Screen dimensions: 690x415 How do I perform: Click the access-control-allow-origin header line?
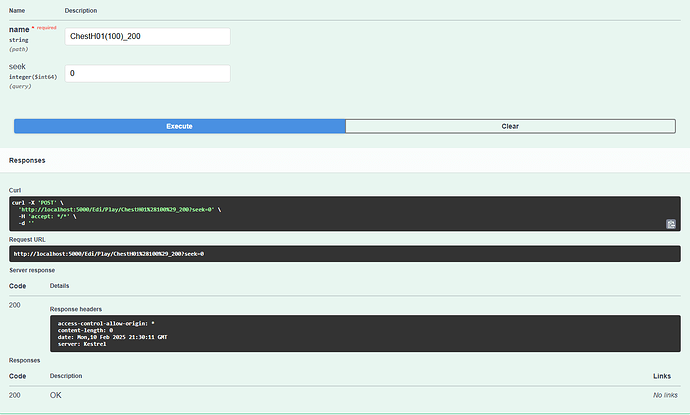tap(106, 323)
